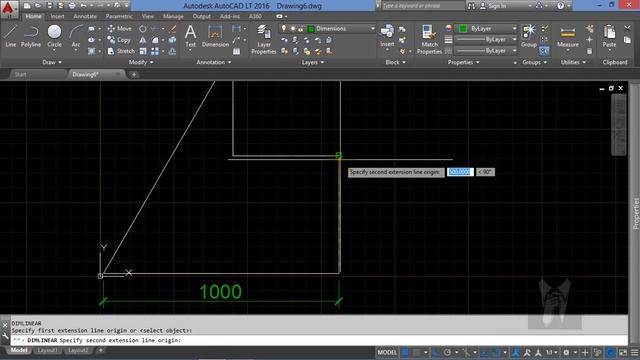The width and height of the screenshot is (640, 360).
Task: Click the Plot printer icon in quick access toolbar
Action: pyautogui.click(x=72, y=6)
